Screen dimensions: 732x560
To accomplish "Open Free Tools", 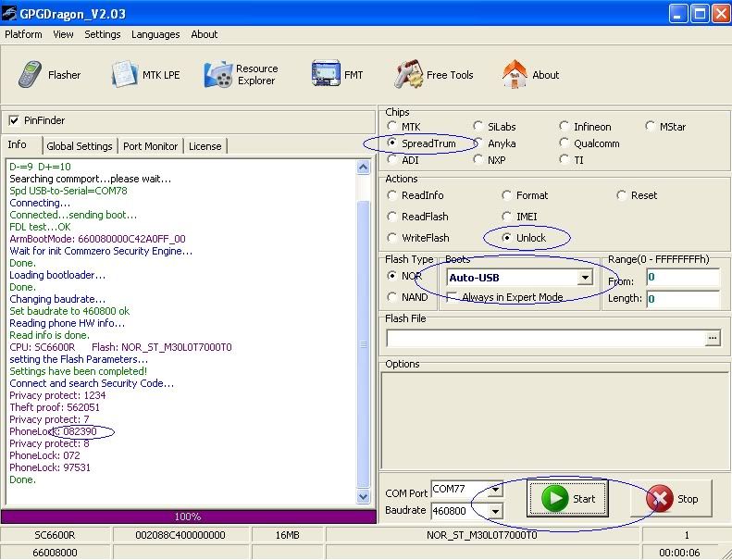I will 434,75.
